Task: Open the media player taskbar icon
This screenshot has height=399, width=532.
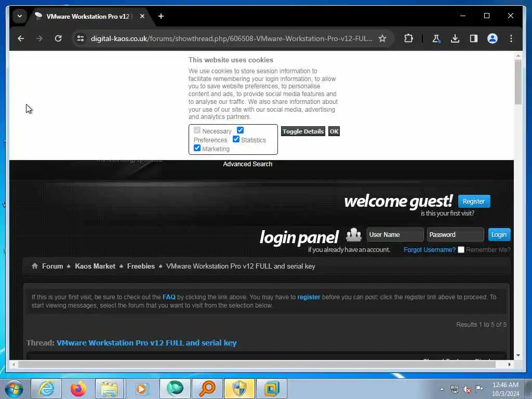Action: (x=141, y=389)
